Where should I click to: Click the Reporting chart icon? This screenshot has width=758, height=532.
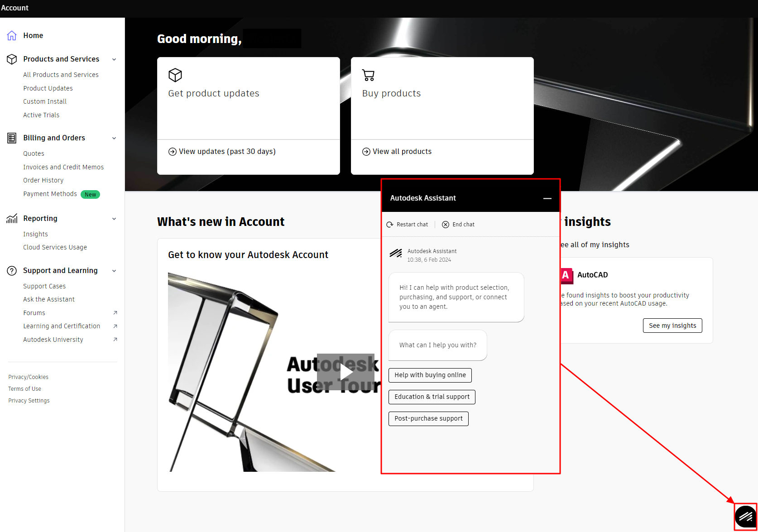tap(12, 219)
